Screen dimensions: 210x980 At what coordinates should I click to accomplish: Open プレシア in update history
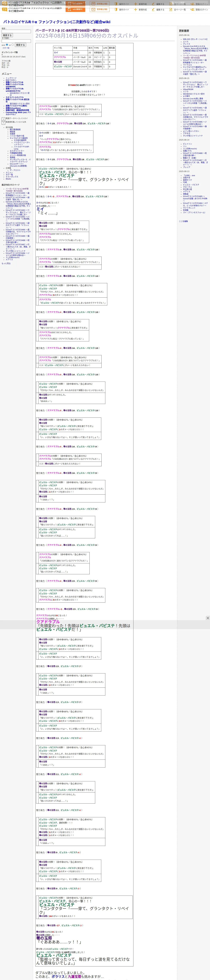click(186, 167)
